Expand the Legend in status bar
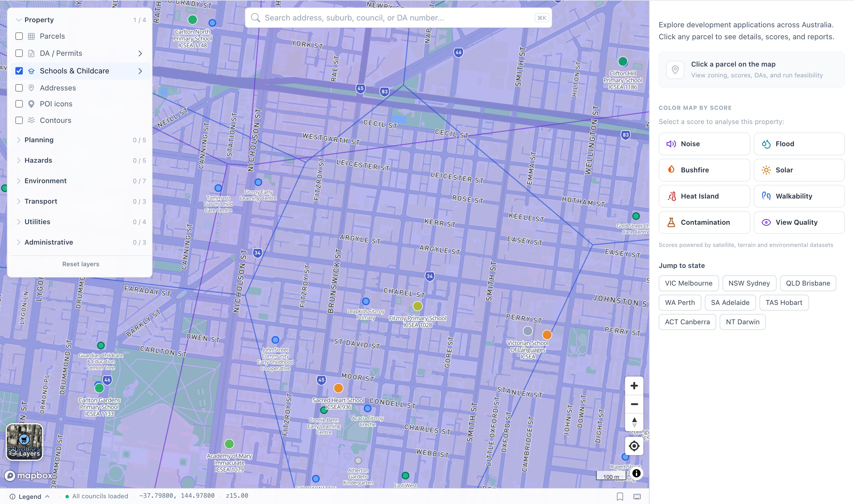The image size is (854, 504). (x=30, y=496)
